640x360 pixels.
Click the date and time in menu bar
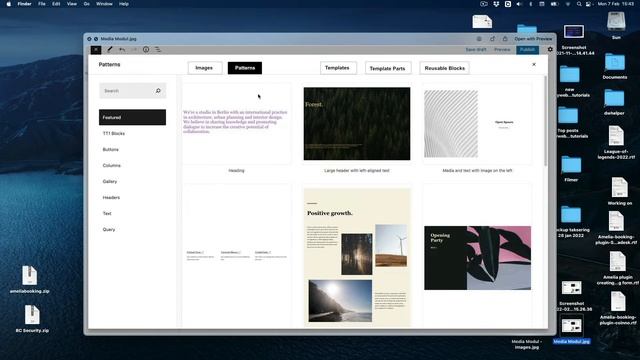[616, 4]
